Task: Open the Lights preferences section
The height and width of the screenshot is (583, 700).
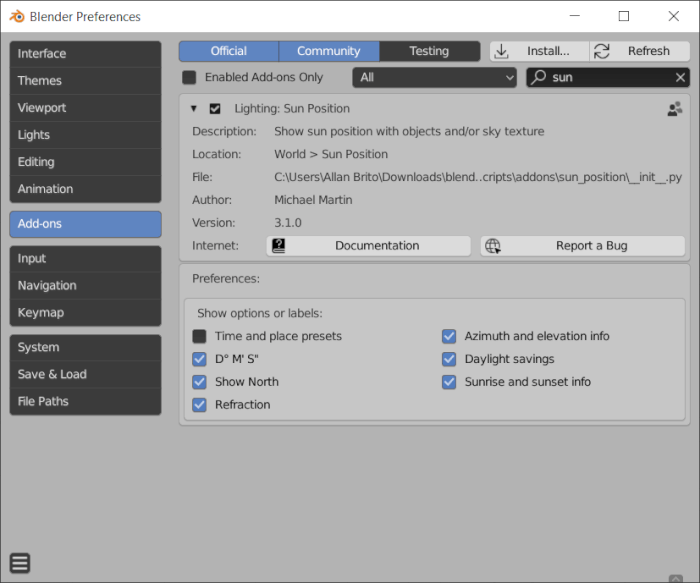Action: (85, 135)
